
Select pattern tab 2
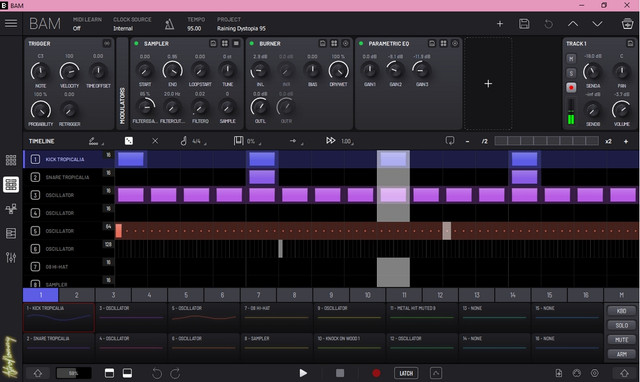[77, 295]
